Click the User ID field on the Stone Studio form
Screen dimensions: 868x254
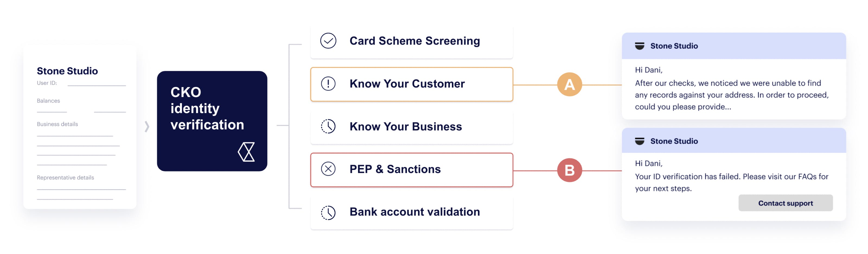click(96, 83)
